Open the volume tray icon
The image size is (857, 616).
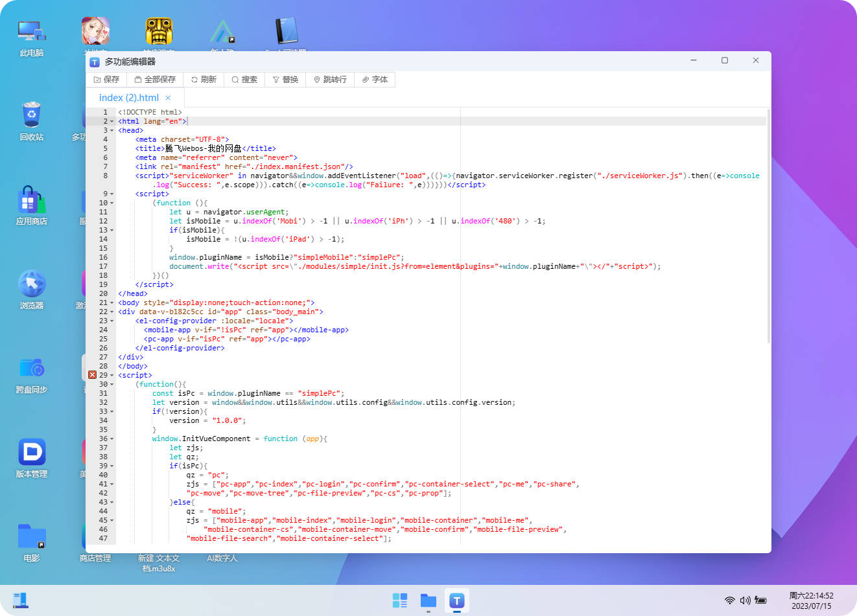click(x=745, y=600)
